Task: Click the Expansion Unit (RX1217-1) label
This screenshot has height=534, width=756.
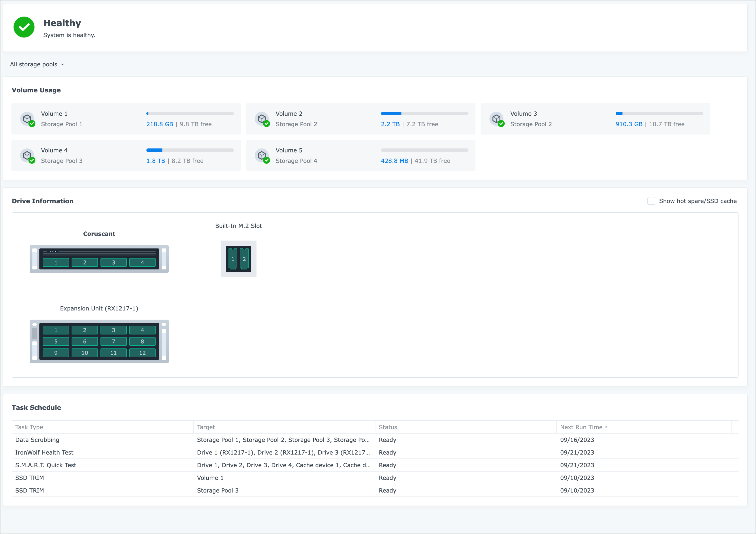Action: (x=99, y=309)
